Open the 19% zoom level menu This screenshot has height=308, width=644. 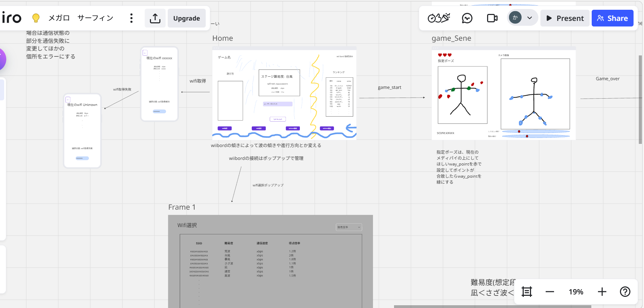pyautogui.click(x=576, y=292)
